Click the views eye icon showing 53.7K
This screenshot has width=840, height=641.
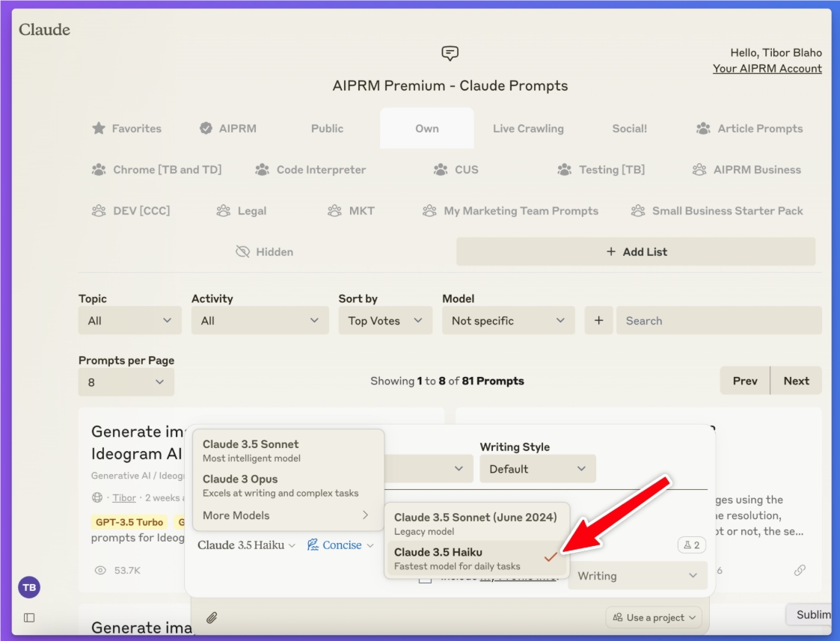100,570
